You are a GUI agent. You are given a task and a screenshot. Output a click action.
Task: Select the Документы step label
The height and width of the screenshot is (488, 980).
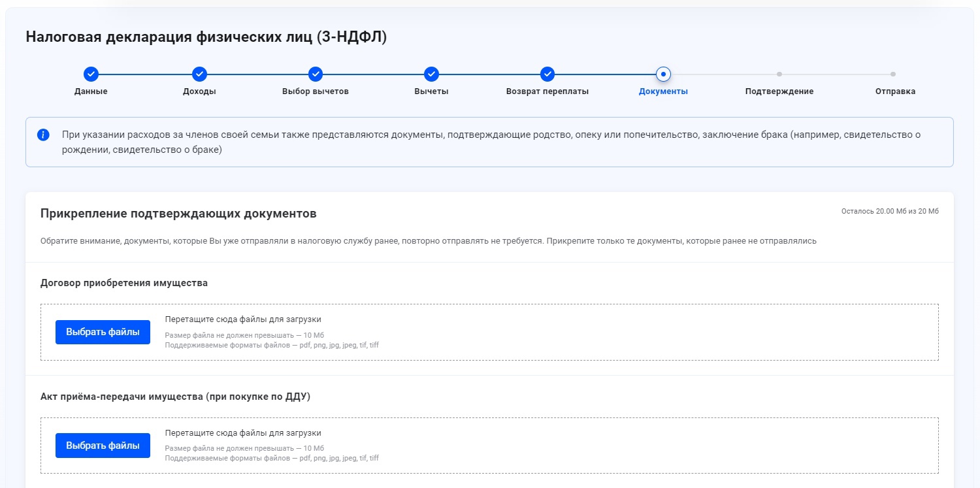pyautogui.click(x=663, y=91)
